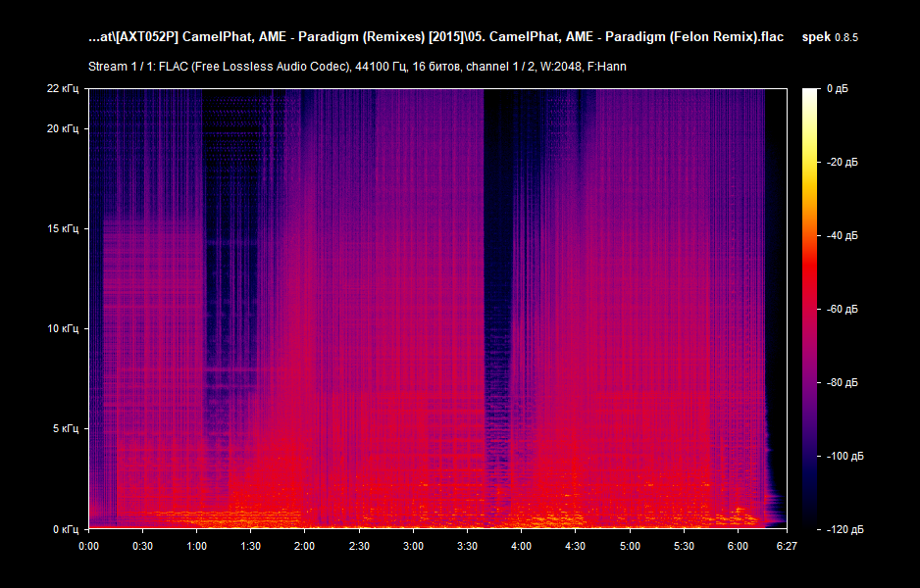Click the 4:00 time axis label

tap(521, 547)
